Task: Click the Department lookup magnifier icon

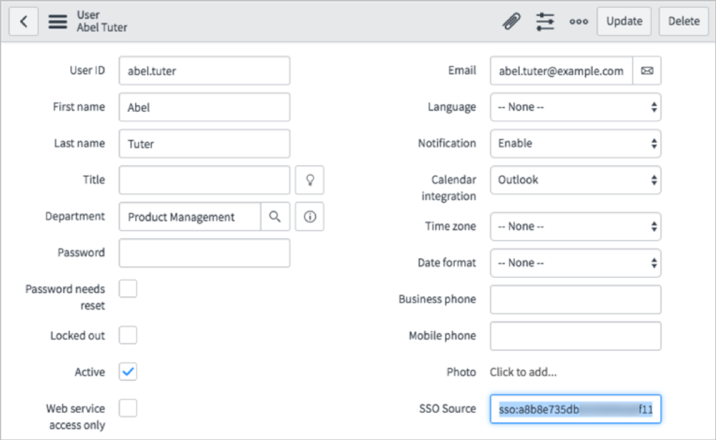Action: [275, 217]
